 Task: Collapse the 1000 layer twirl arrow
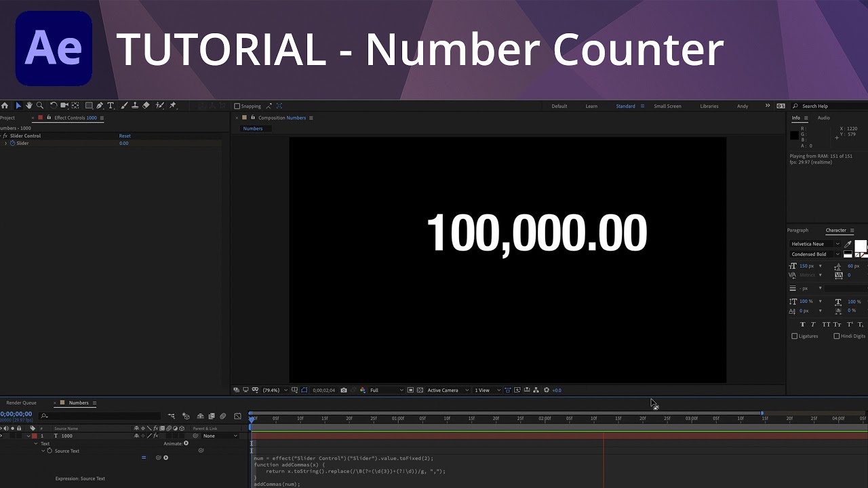pos(28,436)
